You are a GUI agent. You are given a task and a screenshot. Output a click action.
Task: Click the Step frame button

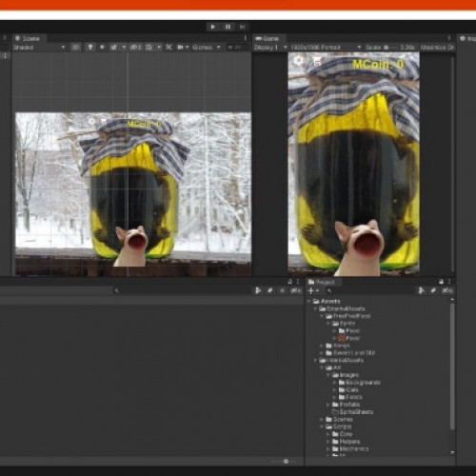point(243,27)
